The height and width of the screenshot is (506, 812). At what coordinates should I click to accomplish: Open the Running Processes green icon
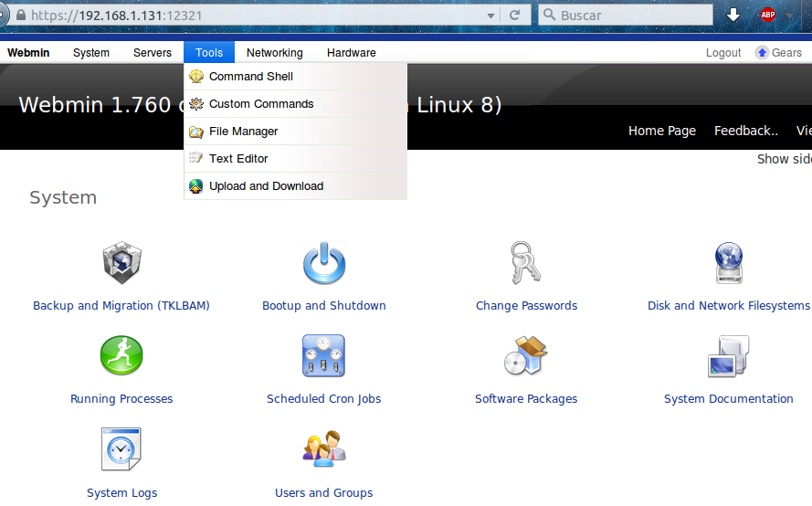121,356
